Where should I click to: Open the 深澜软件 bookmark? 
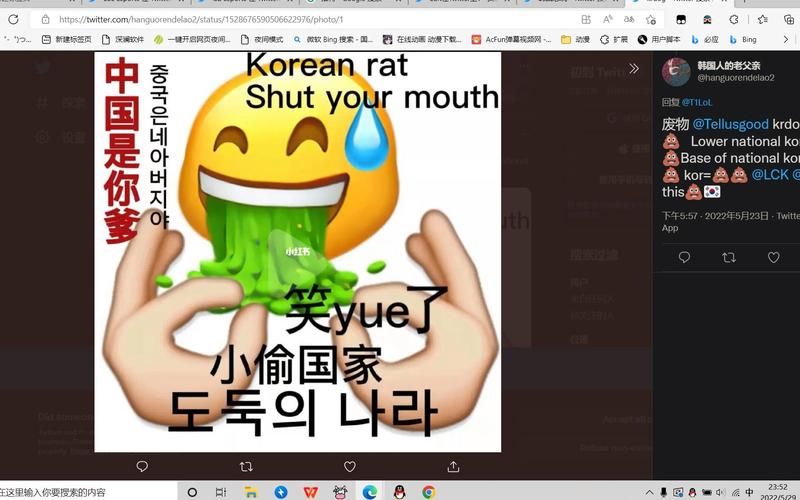(x=123, y=39)
